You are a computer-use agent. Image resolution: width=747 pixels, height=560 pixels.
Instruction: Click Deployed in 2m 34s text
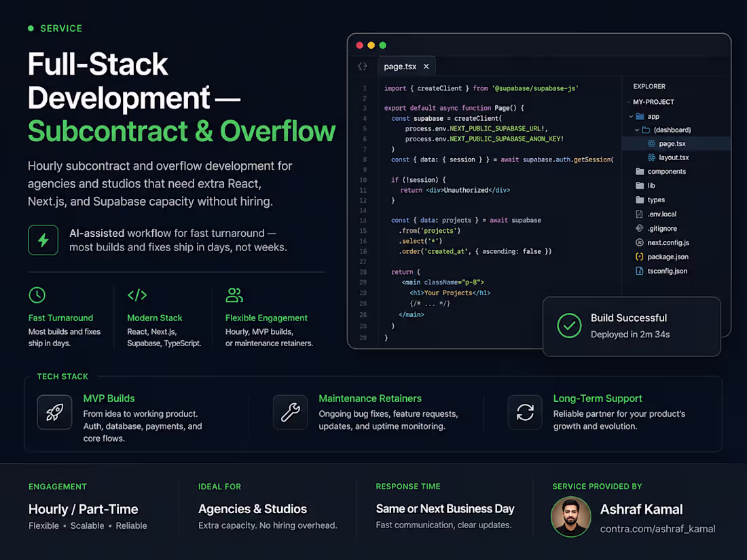pos(630,335)
